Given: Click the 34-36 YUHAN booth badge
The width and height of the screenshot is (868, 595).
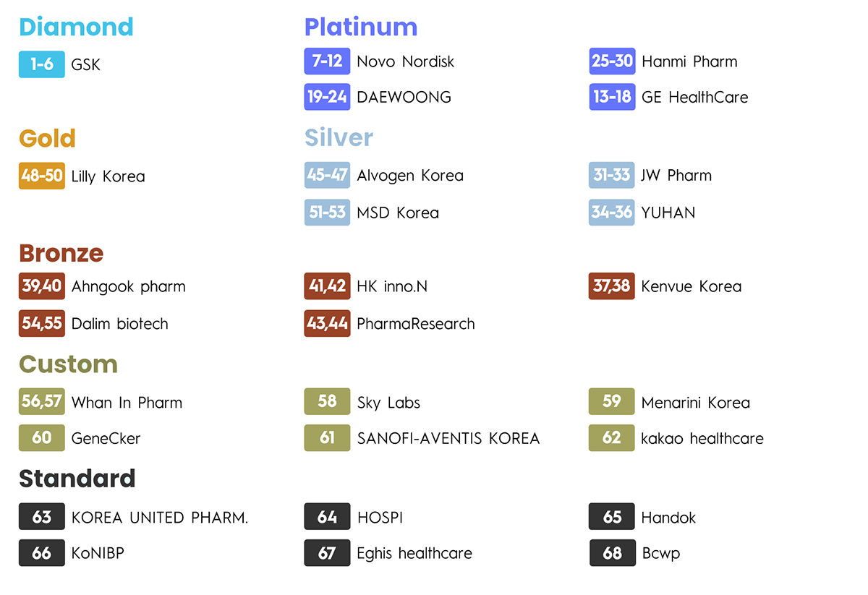Looking at the screenshot, I should [x=612, y=213].
